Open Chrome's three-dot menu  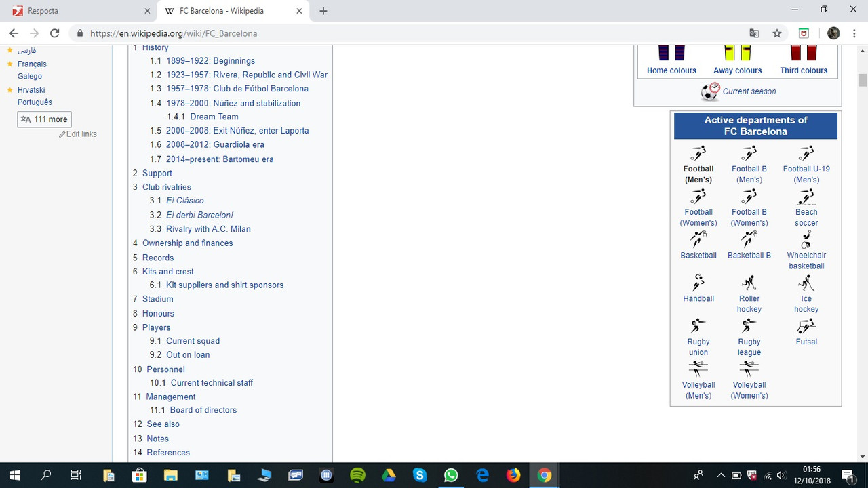pos(854,33)
